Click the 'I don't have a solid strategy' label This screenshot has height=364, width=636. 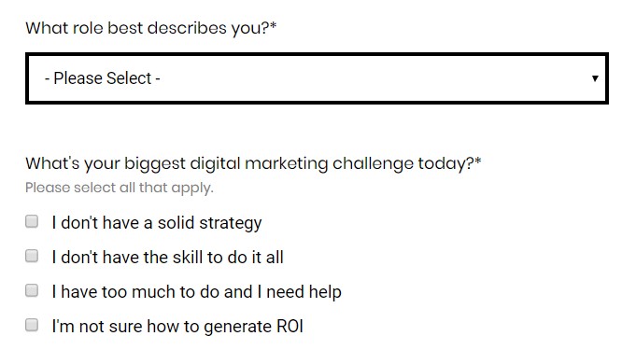tap(157, 223)
